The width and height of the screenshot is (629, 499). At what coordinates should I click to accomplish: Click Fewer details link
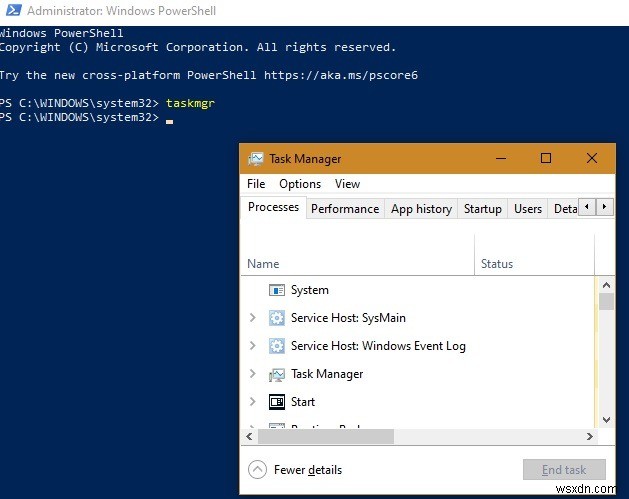[x=308, y=470]
